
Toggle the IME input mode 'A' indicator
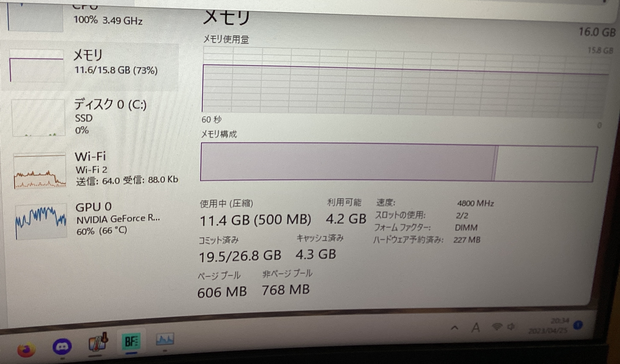pos(476,328)
